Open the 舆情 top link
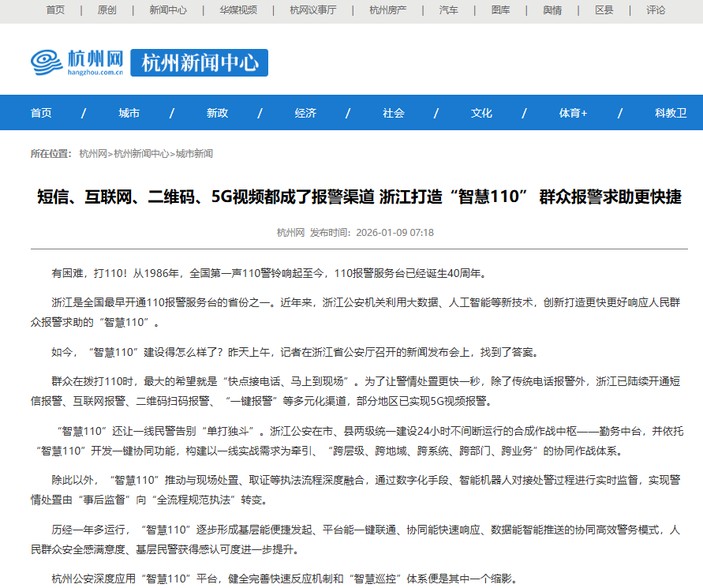Viewport: 703px width, 588px height. [552, 10]
